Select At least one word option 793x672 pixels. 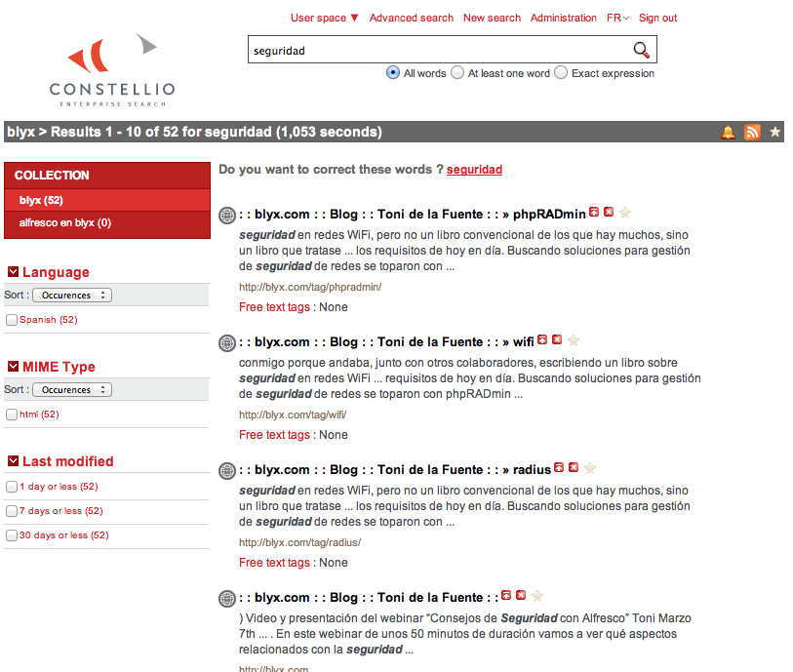(457, 73)
